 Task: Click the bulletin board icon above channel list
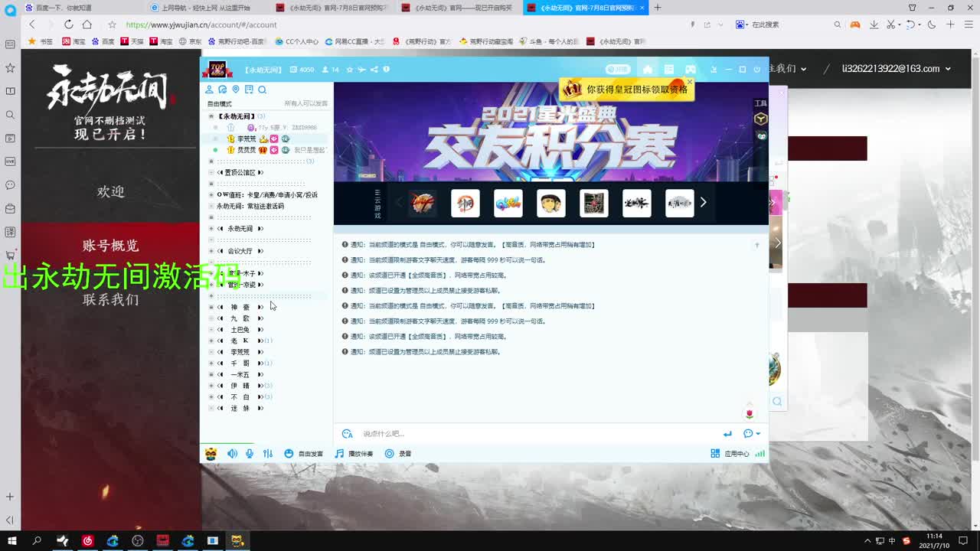coord(249,90)
